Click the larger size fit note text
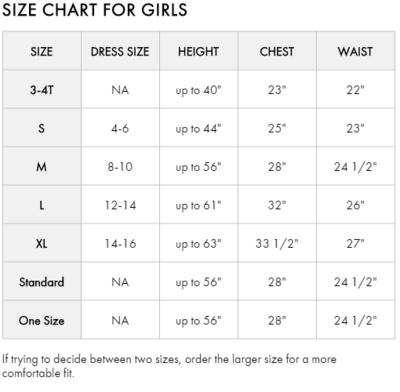400x392 pixels. click(169, 366)
